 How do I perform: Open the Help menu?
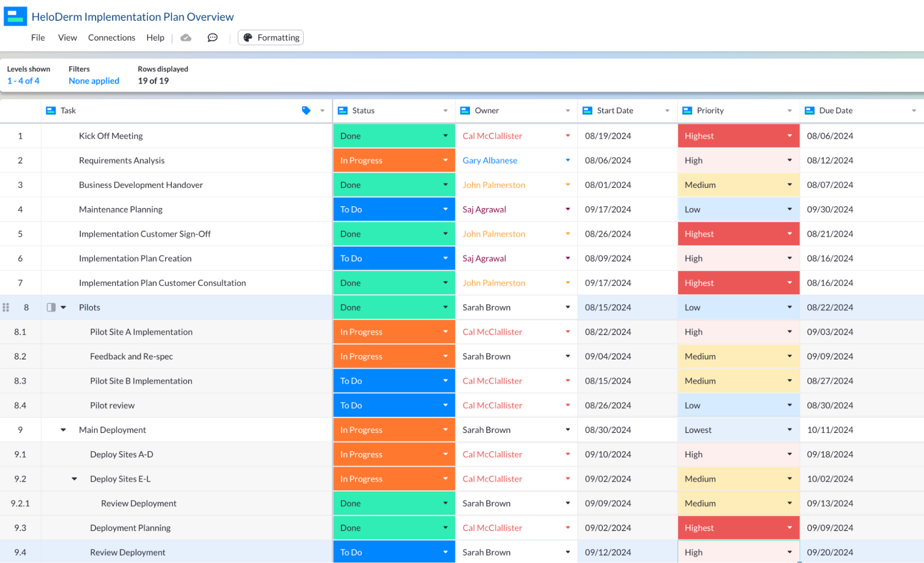click(155, 37)
